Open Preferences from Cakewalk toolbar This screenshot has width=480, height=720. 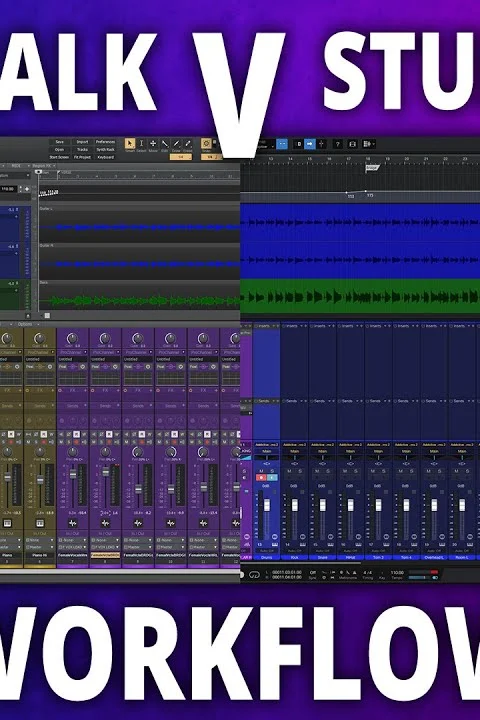click(105, 142)
